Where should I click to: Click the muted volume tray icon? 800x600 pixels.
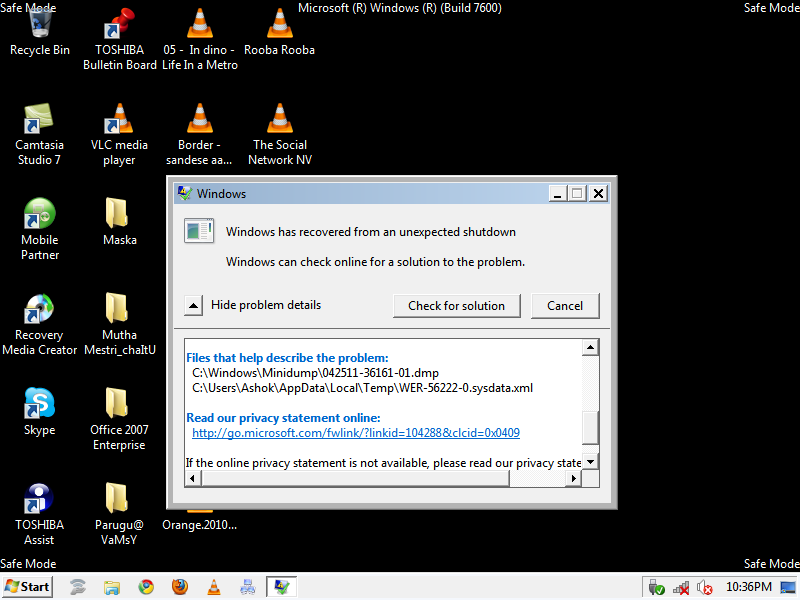pos(705,588)
